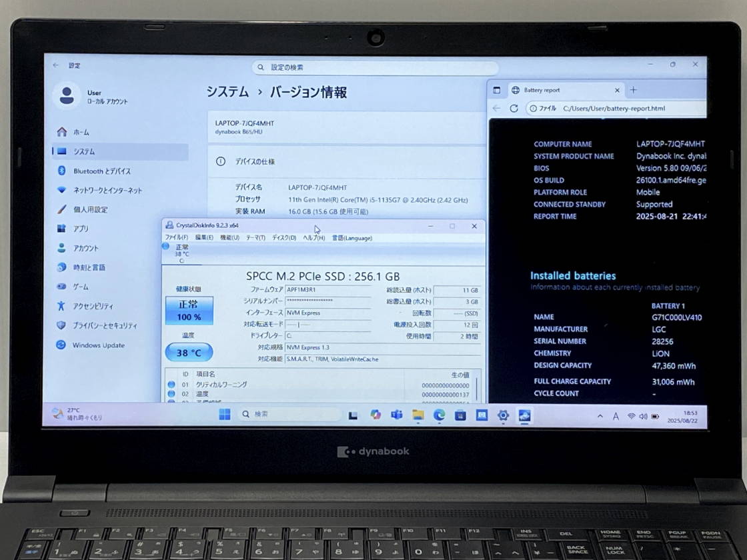Screen dimensions: 747x560
Task: Open the weather widget showing 27°C
Action: coord(77,414)
